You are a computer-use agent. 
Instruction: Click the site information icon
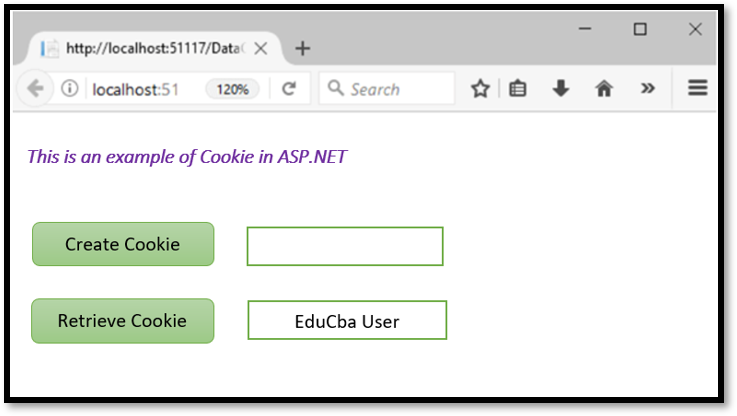tap(69, 89)
